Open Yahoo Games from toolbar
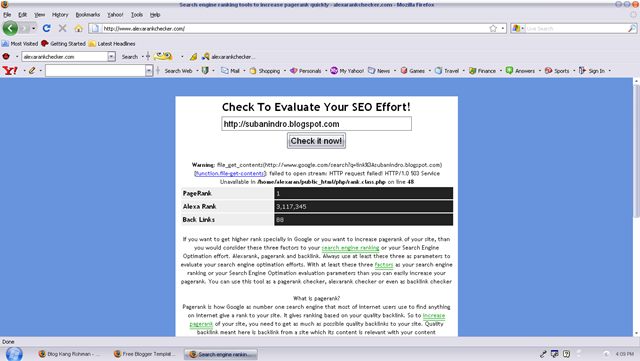The width and height of the screenshot is (640, 361). point(413,71)
